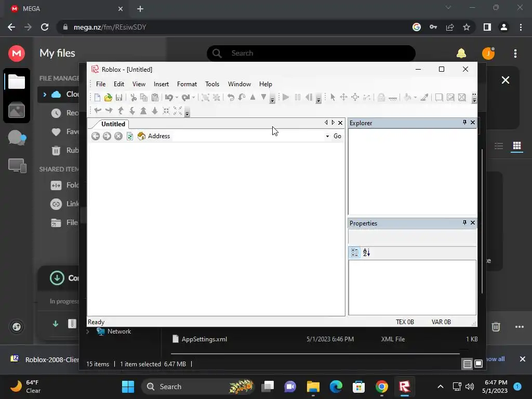Close the Properties panel
The image size is (532, 399).
(x=473, y=222)
